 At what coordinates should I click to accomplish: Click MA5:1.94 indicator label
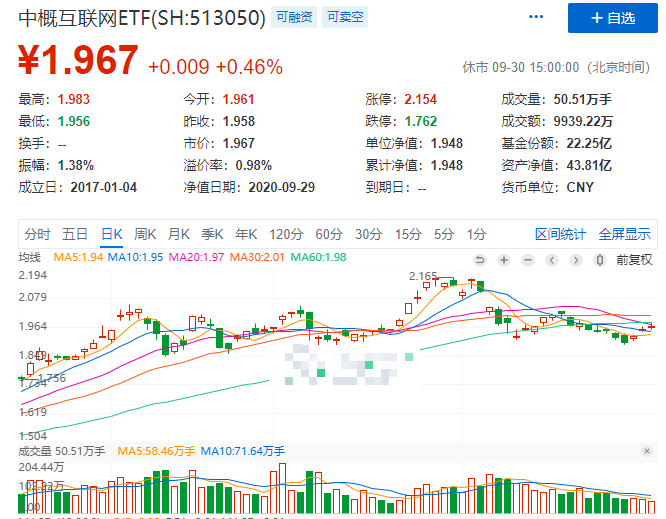click(78, 257)
